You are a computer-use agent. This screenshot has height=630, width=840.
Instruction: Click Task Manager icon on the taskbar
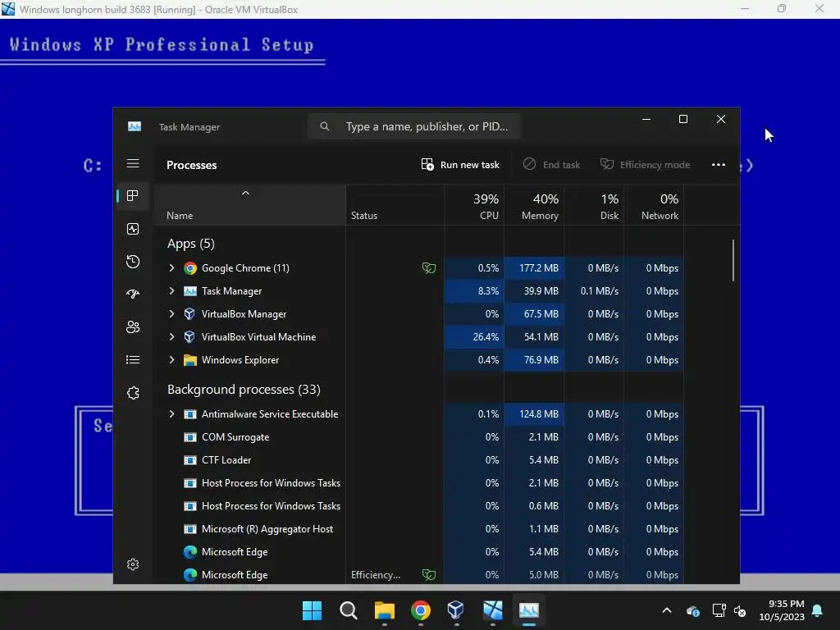[x=528, y=610]
